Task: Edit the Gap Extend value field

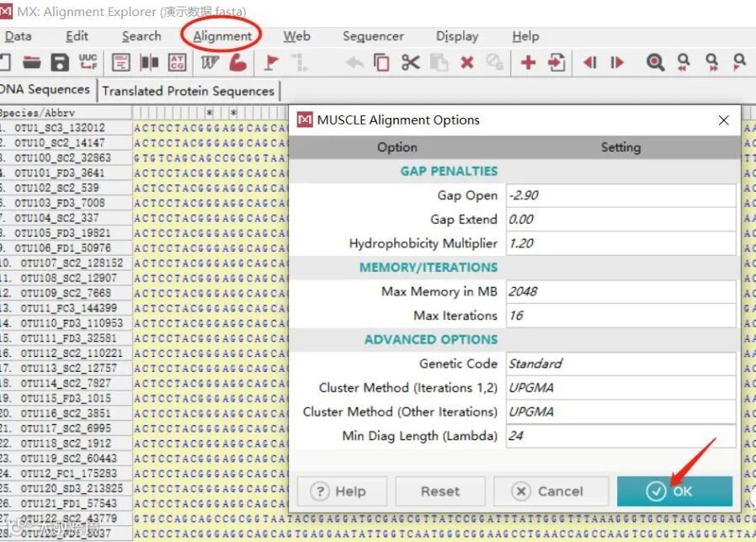Action: pos(621,220)
